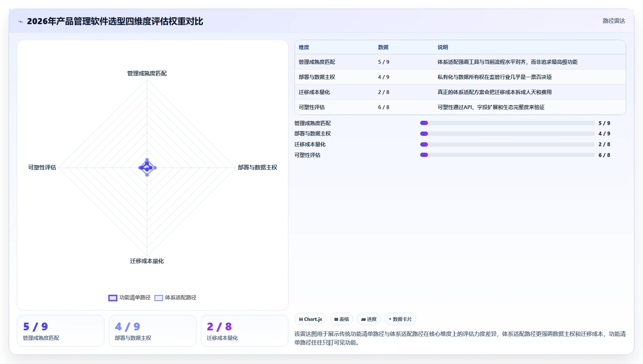Click the 路径雷达 label in the header
The height and width of the screenshot is (364, 643).
[x=614, y=21]
